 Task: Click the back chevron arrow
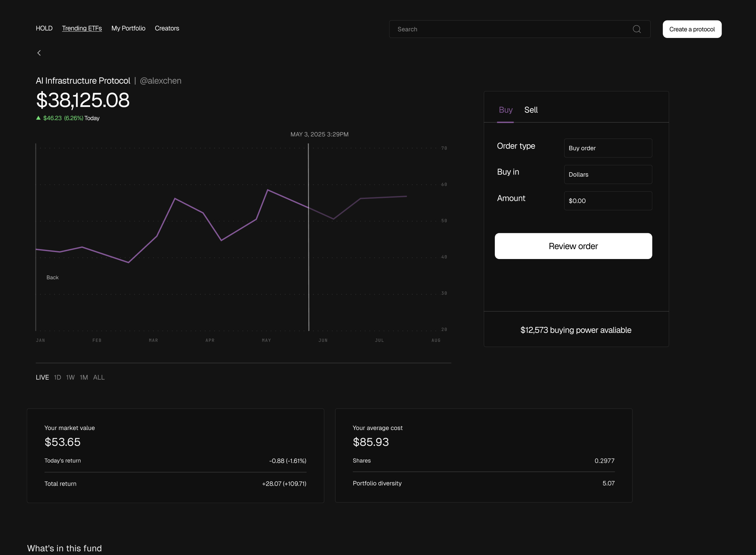point(39,53)
